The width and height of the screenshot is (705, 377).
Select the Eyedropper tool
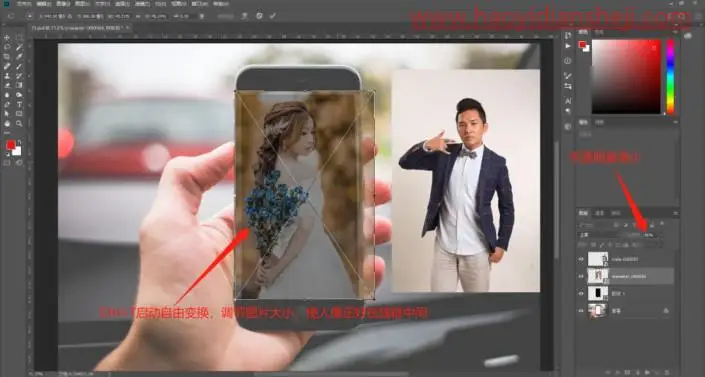tap(19, 57)
